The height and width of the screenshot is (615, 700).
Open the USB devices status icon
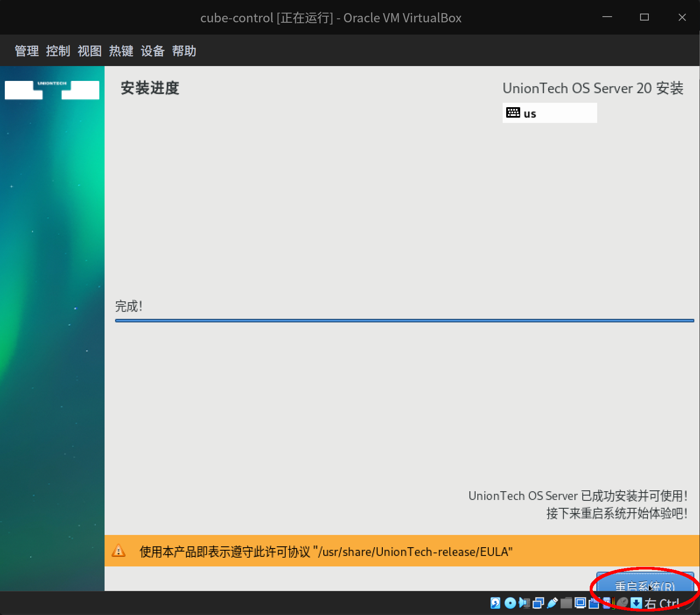coord(553,603)
